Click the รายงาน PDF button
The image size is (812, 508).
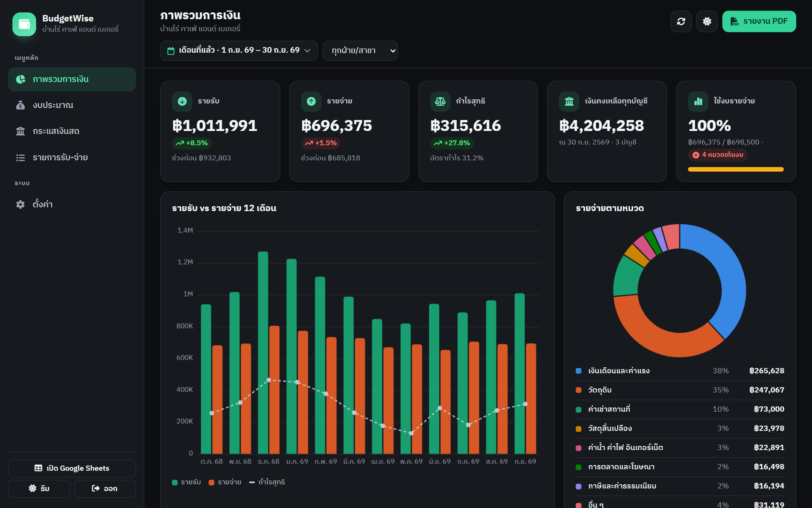(x=759, y=21)
